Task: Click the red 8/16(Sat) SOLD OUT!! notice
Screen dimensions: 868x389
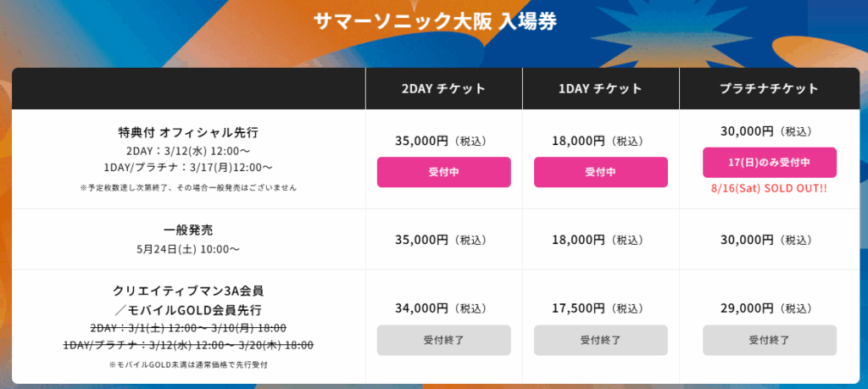Action: coord(770,189)
